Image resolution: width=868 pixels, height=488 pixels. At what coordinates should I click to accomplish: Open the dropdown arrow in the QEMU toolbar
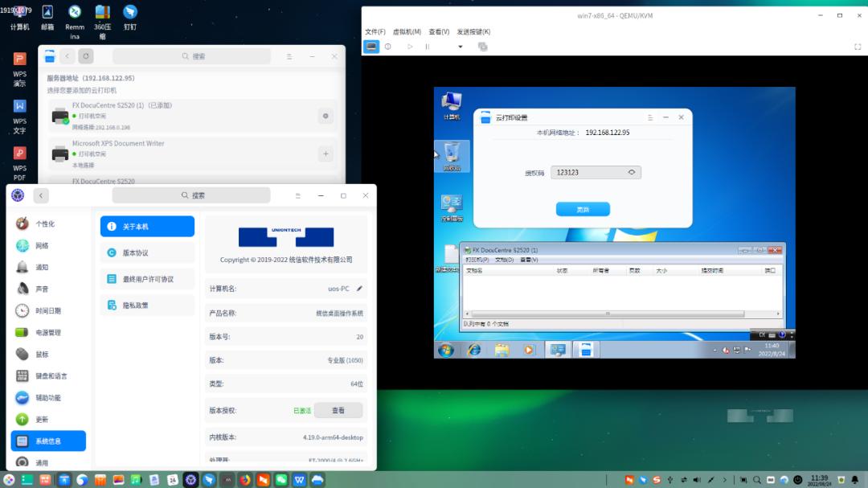461,47
